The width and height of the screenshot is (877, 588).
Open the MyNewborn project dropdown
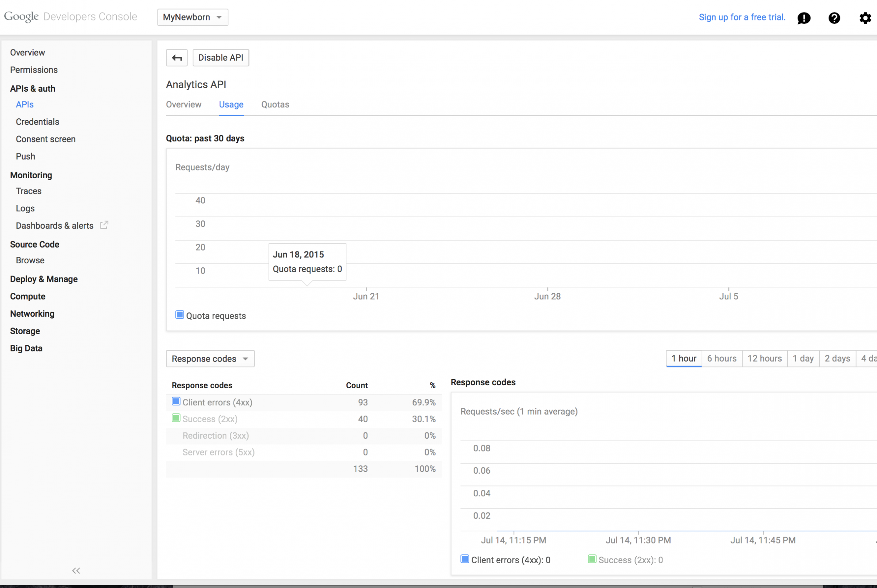pyautogui.click(x=193, y=17)
